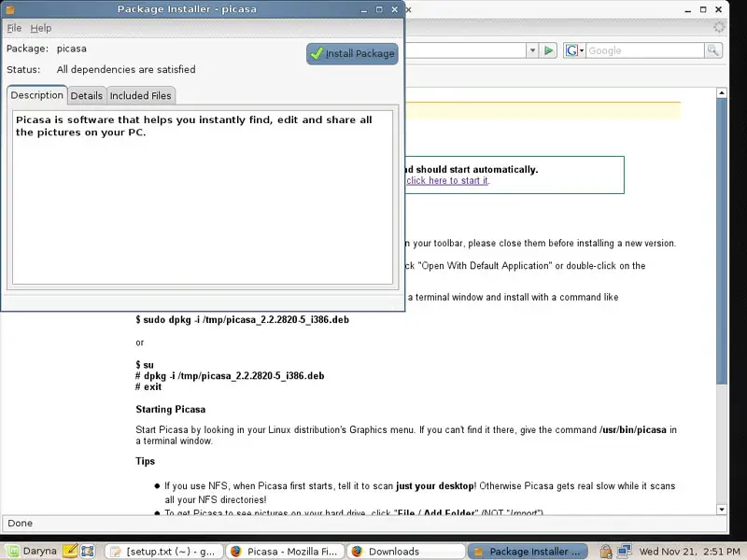Click the '/usr/bin/picasa' bold text
747x560 pixels.
(x=633, y=429)
